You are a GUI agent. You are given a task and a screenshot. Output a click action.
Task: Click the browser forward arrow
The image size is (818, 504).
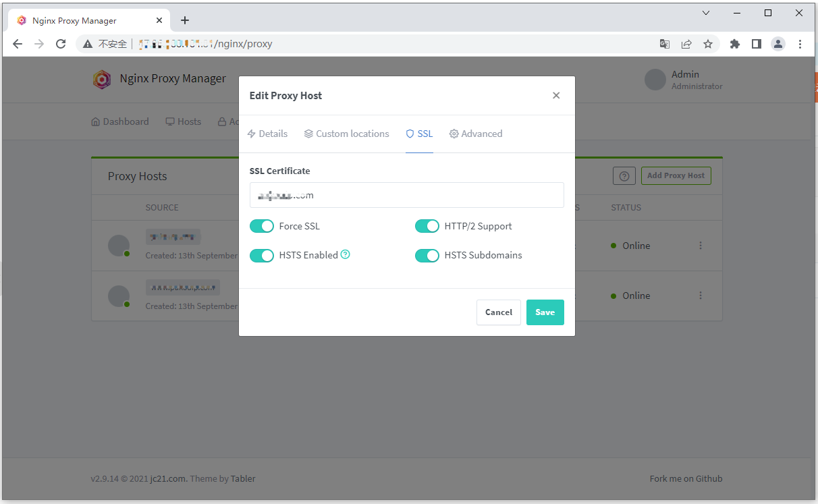[x=39, y=44]
